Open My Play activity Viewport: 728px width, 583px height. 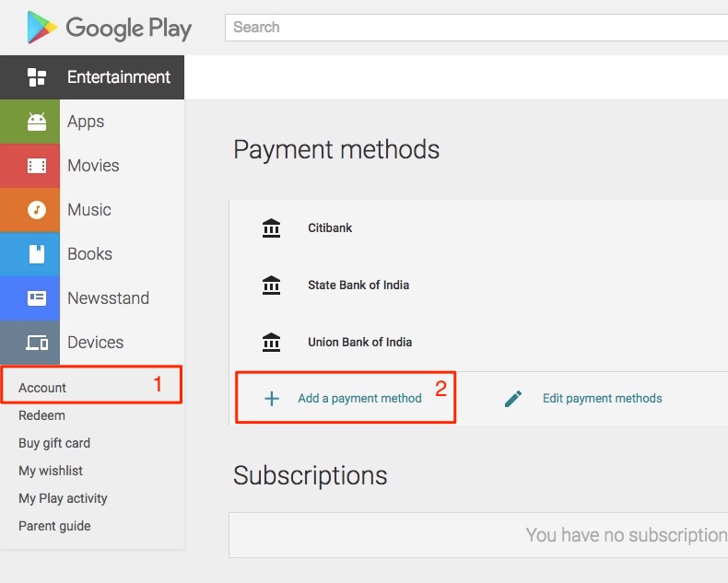point(64,498)
